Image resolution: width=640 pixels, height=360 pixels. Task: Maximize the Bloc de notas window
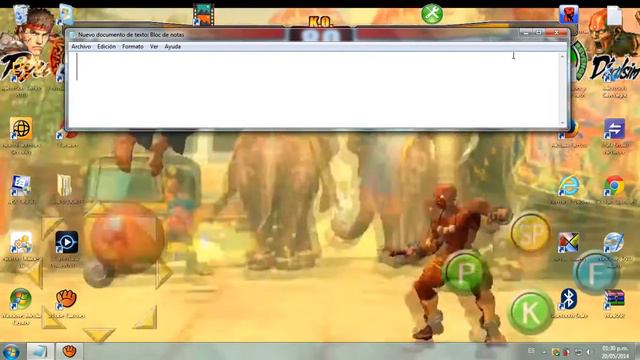539,32
